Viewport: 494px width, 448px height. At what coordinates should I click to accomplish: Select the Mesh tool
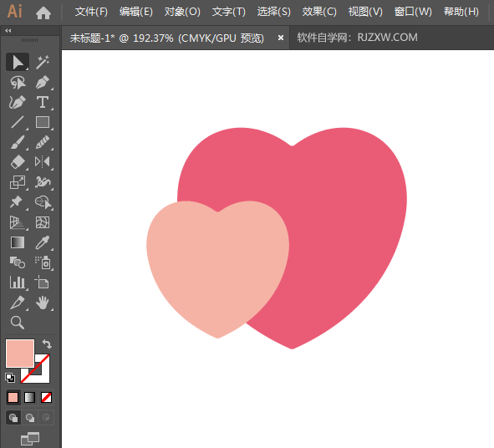[43, 222]
